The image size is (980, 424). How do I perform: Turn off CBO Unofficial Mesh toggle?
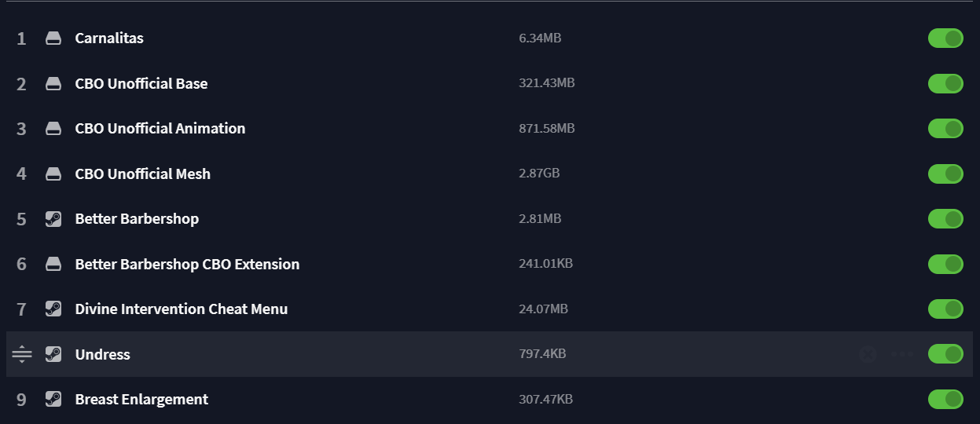[945, 174]
